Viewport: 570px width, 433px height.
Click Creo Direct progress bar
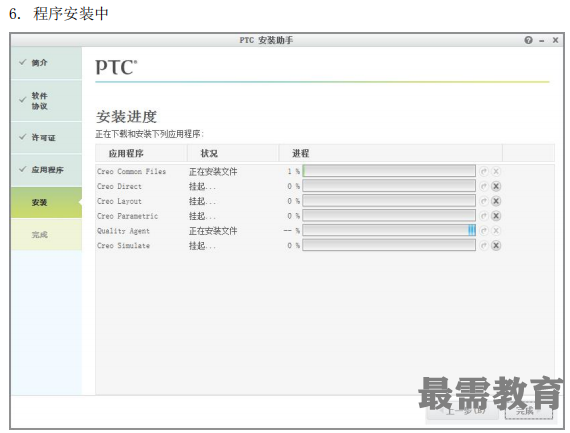pos(389,186)
